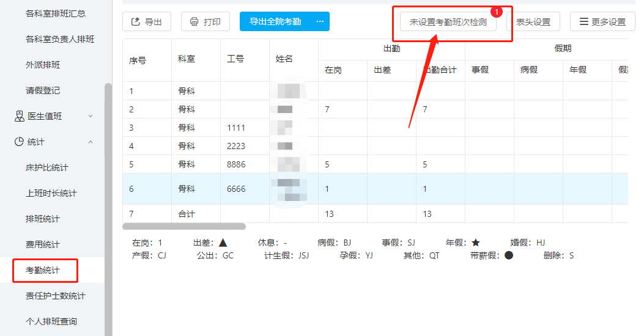Open 表头设置 header settings
644x336 pixels.
point(533,22)
